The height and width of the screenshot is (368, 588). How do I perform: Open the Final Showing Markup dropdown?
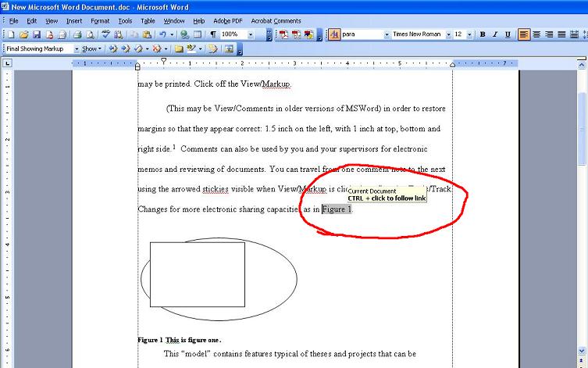[77, 48]
